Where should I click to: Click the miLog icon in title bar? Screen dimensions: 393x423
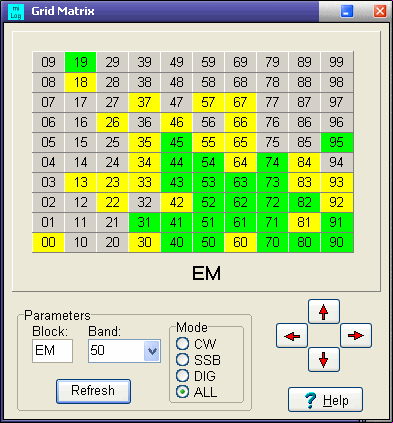tap(16, 12)
